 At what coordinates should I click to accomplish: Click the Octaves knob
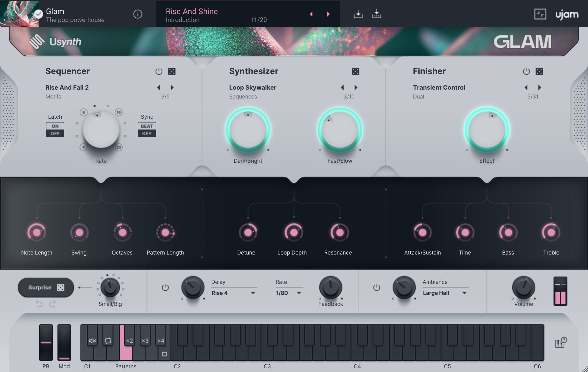tap(123, 232)
